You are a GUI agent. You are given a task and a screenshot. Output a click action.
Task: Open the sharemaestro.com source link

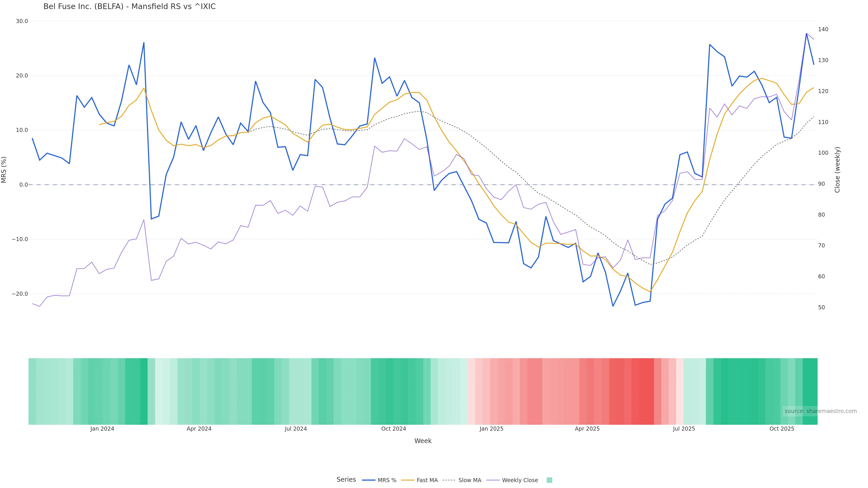pyautogui.click(x=820, y=411)
